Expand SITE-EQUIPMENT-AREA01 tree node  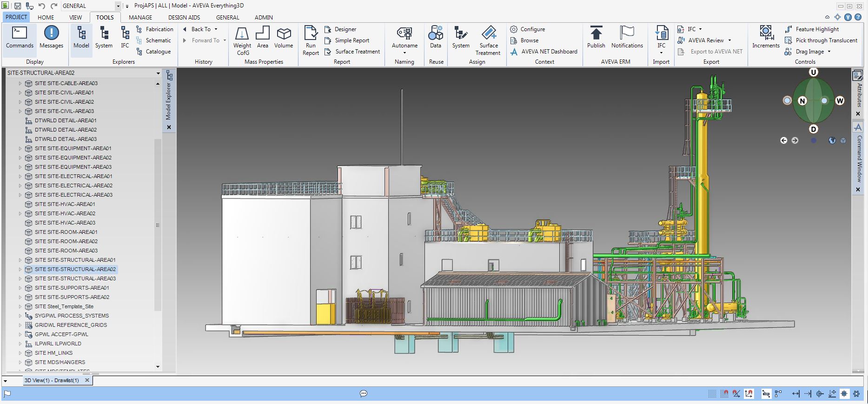point(20,149)
